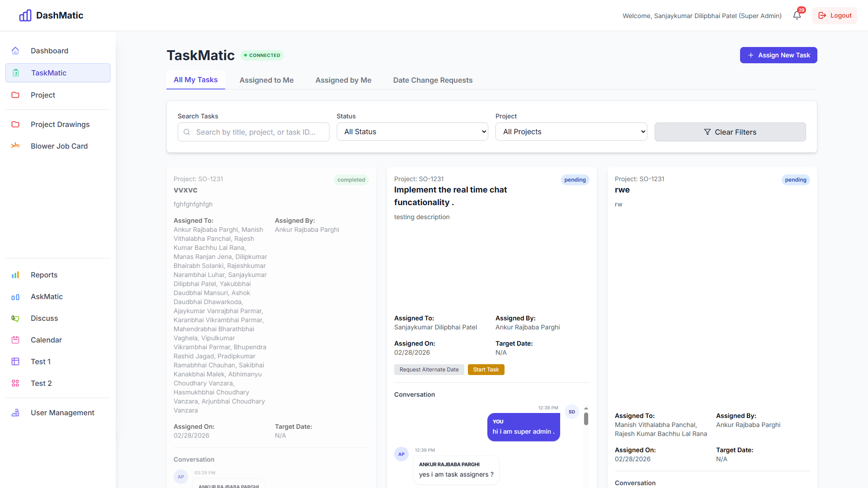Click the Discuss chat bubble icon
Screen dimensions: 868x488
(15, 318)
